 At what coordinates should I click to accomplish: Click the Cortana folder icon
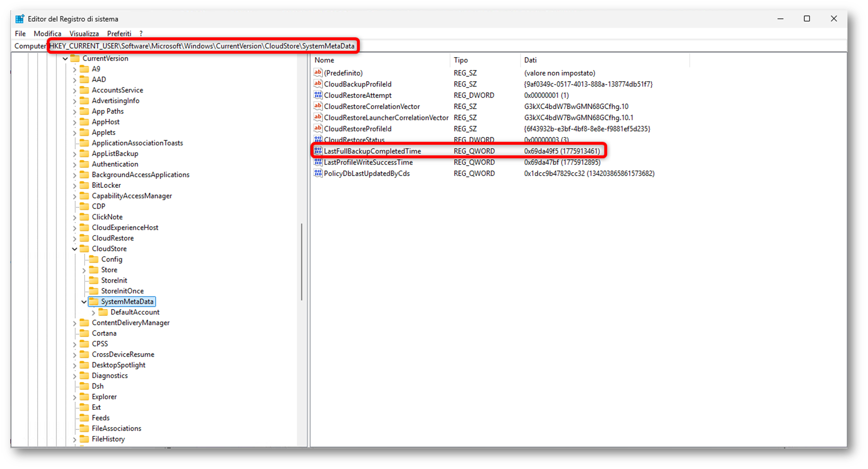[x=84, y=334]
